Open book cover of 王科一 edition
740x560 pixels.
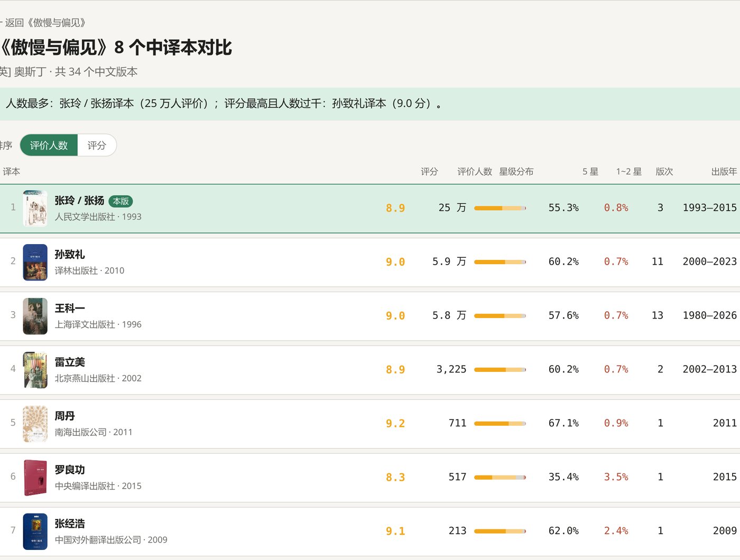(x=35, y=316)
